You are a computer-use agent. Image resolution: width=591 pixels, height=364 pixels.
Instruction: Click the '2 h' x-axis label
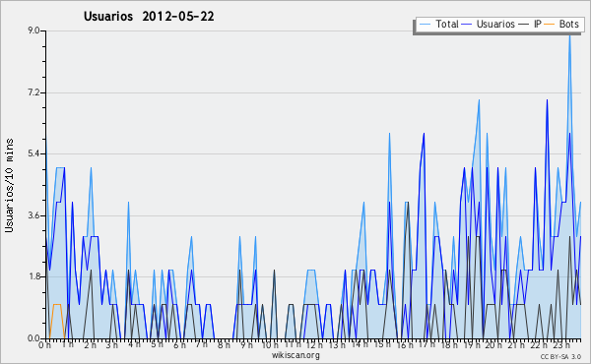click(x=90, y=345)
